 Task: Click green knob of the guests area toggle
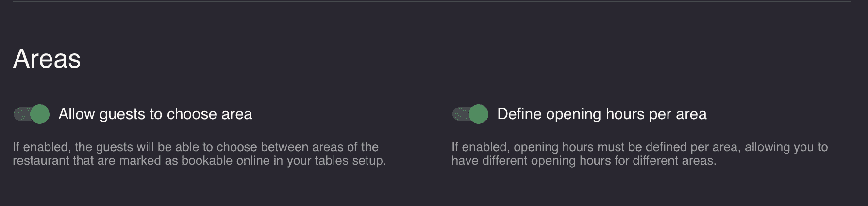40,114
